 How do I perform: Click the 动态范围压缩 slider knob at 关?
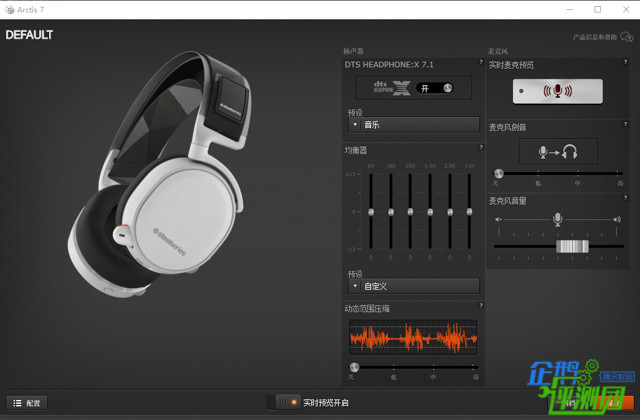point(354,367)
